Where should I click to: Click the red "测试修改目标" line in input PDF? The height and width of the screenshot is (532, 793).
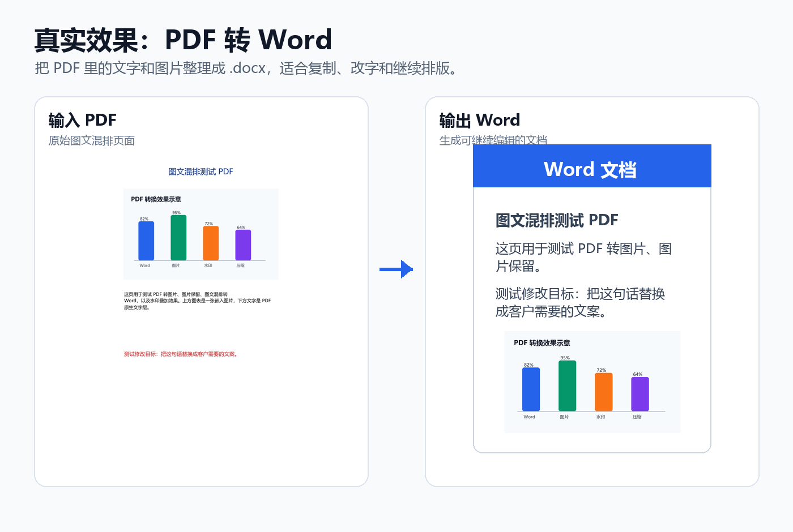coord(181,354)
